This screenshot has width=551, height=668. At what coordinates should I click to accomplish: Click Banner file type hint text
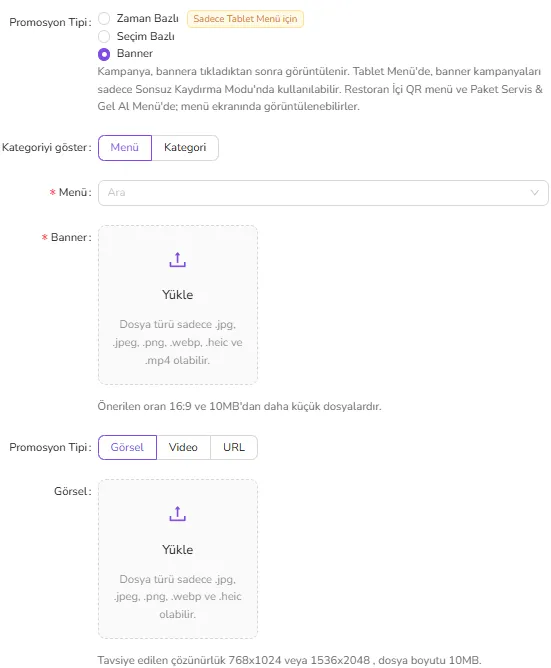(x=177, y=342)
